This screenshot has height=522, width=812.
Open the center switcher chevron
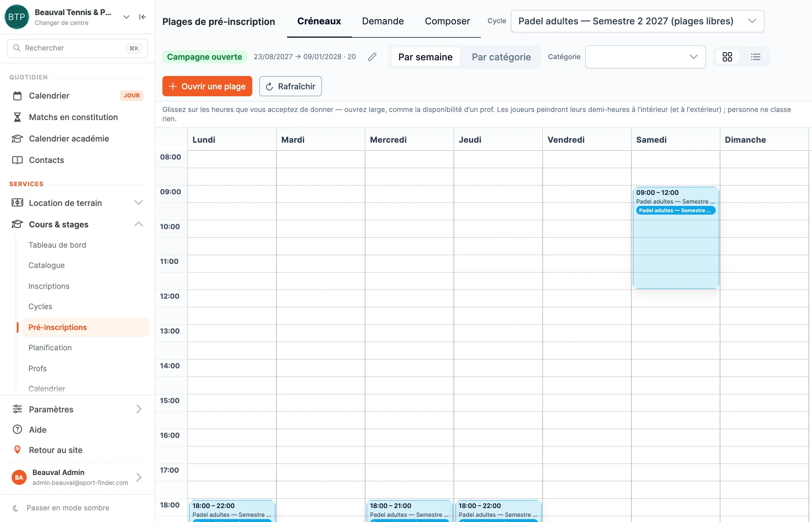click(x=126, y=17)
